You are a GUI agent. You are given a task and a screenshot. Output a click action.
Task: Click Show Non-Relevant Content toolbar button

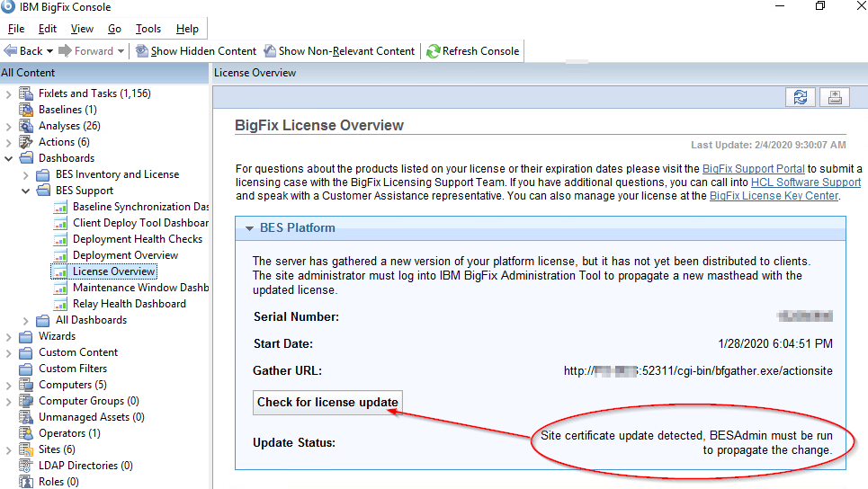pos(339,51)
